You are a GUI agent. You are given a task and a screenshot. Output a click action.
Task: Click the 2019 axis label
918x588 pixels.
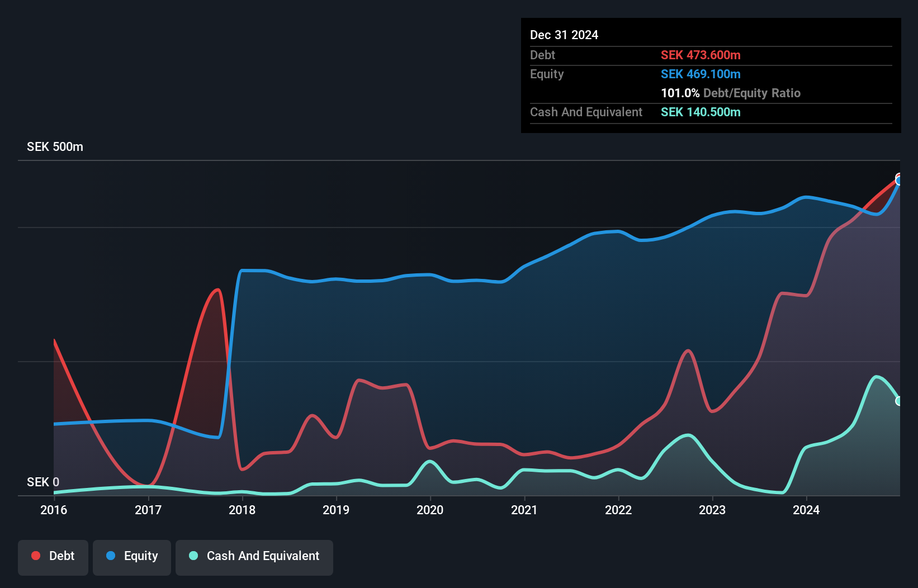click(x=336, y=510)
